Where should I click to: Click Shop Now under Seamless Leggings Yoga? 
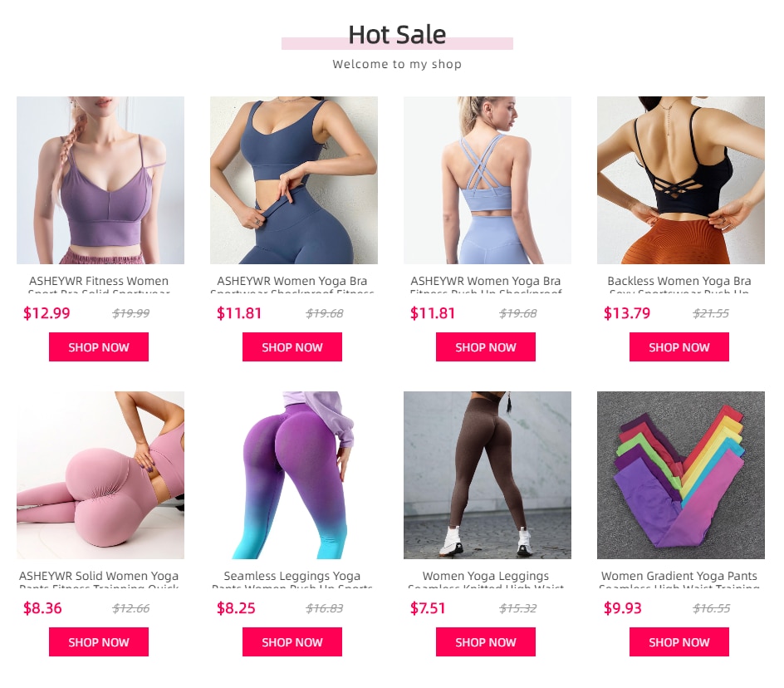tap(292, 641)
